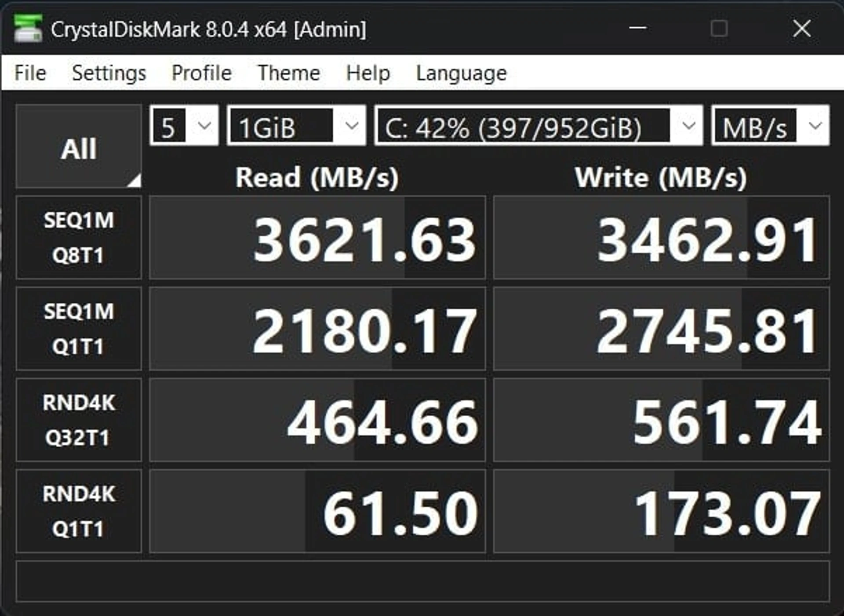Open the Language menu
This screenshot has width=844, height=616.
coord(461,73)
